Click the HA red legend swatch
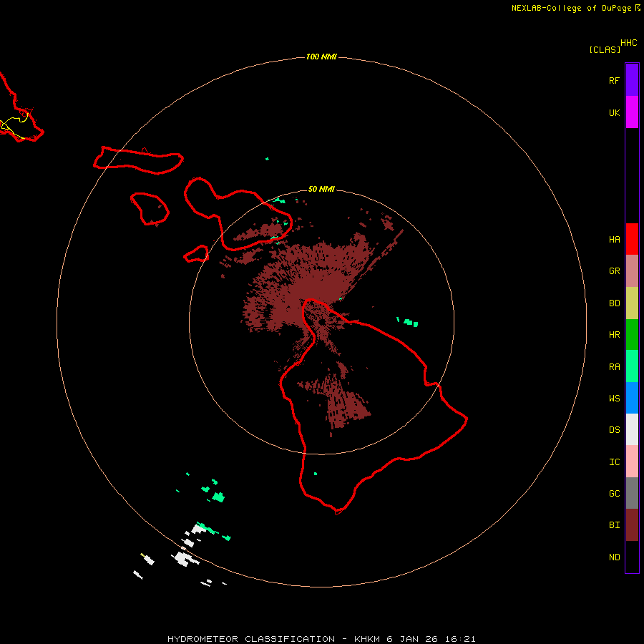Screen dimensions: 644x644 click(x=632, y=239)
